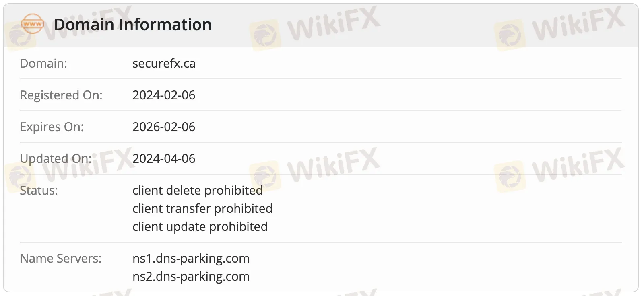The height and width of the screenshot is (296, 644).
Task: Select the securefx.ca domain value
Action: point(164,63)
